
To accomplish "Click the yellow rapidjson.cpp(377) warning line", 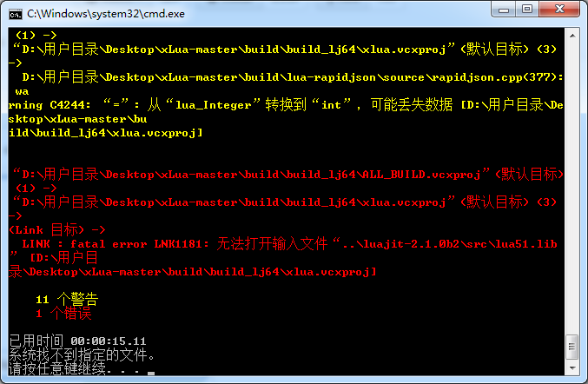I will (293, 77).
